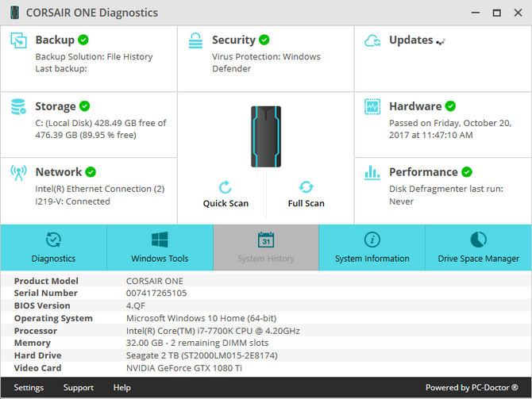Click serial number 007417265105
The width and height of the screenshot is (532, 399).
coord(156,293)
